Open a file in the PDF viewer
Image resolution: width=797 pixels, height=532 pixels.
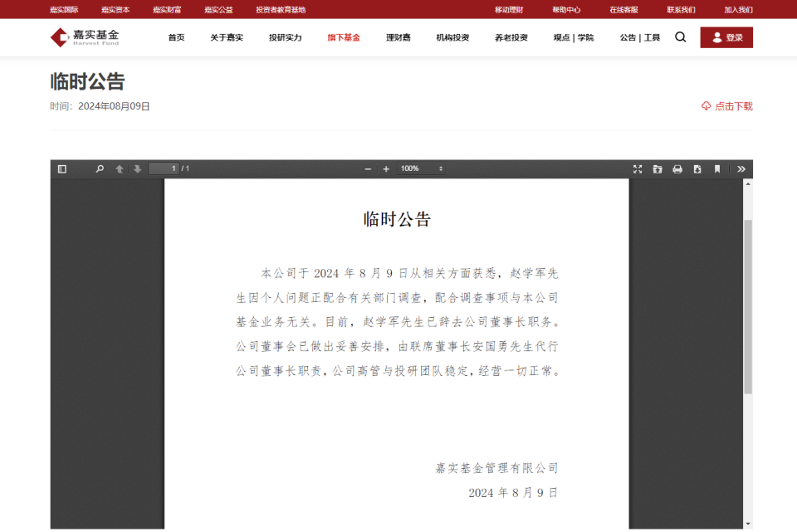657,168
